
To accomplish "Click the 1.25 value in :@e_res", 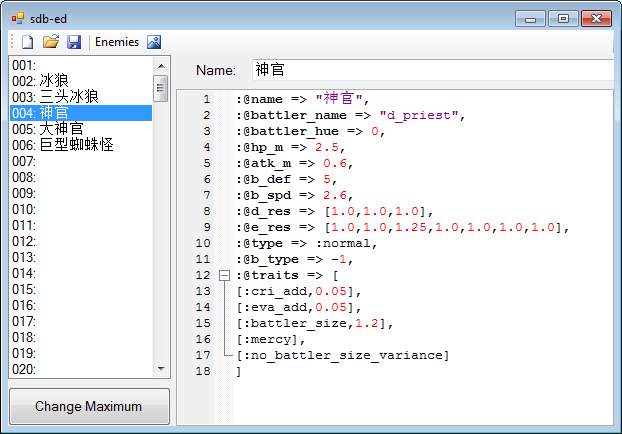I will click(x=411, y=227).
